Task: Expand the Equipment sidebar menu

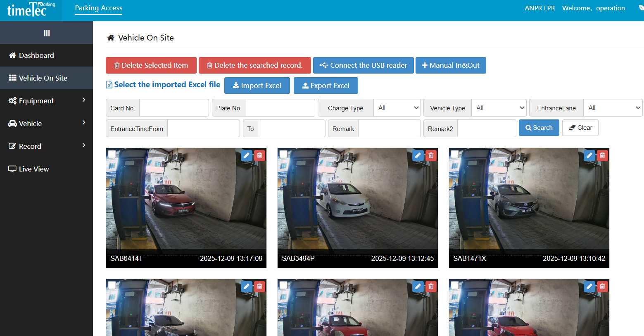Action: [x=46, y=101]
